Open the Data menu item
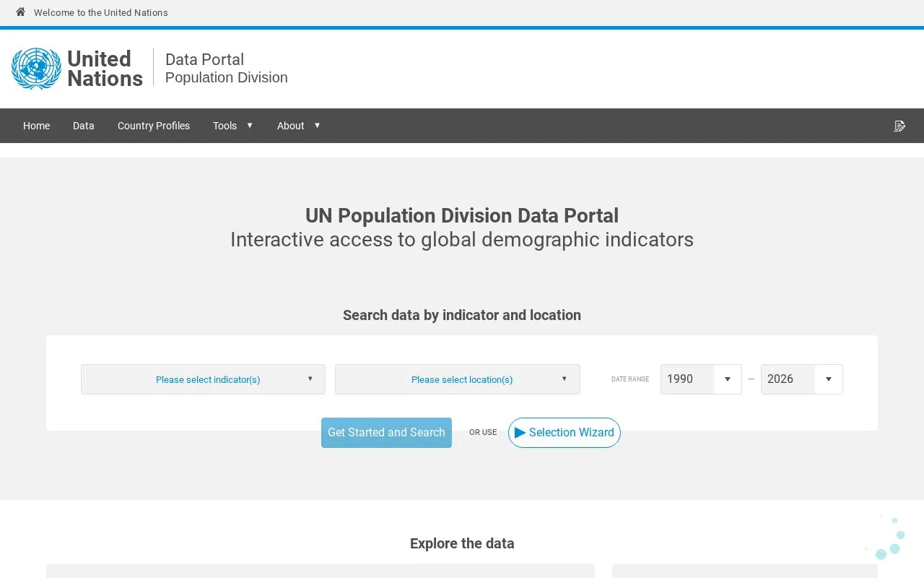 point(84,126)
